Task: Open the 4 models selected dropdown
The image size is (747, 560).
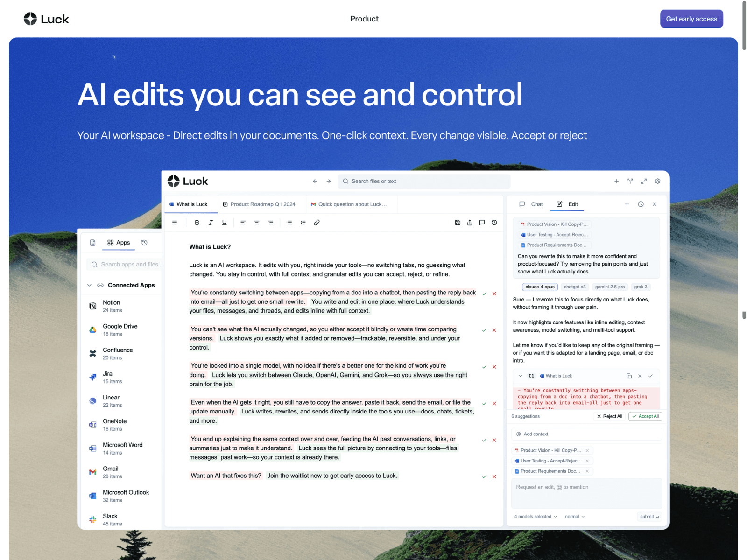Action: pos(536,517)
